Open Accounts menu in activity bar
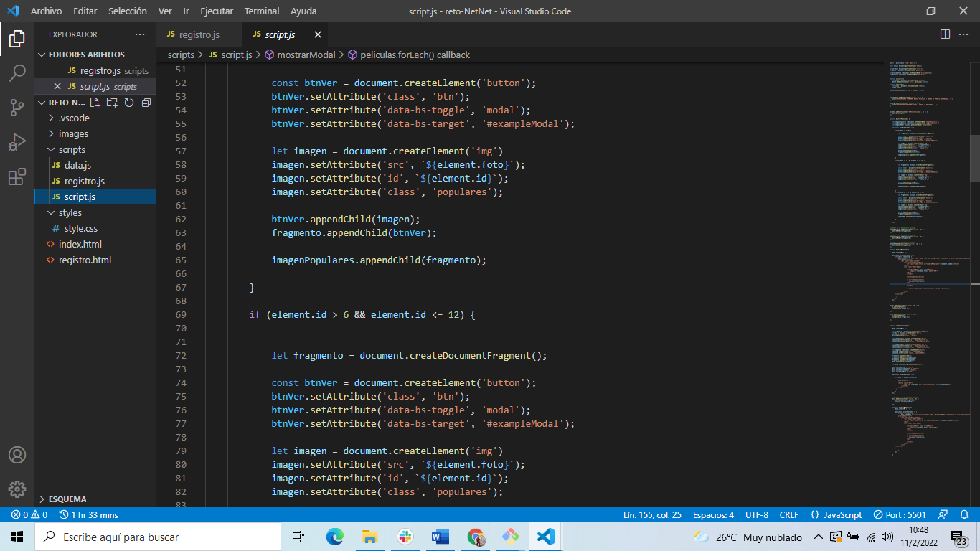The image size is (980, 551). point(17,455)
